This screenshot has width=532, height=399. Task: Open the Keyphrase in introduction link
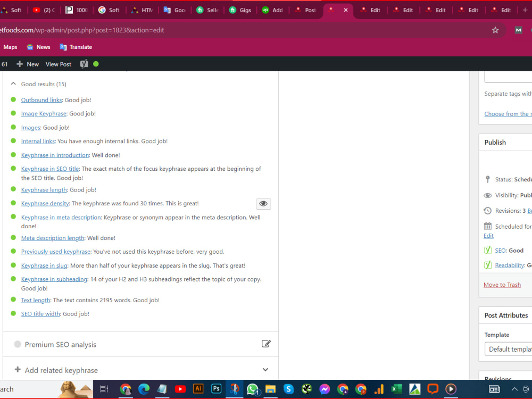[x=55, y=155]
